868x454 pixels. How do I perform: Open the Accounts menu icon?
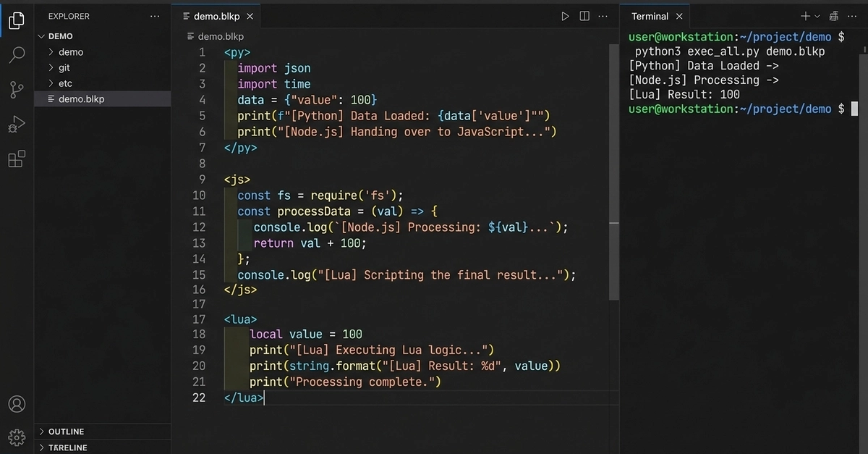[x=17, y=404]
